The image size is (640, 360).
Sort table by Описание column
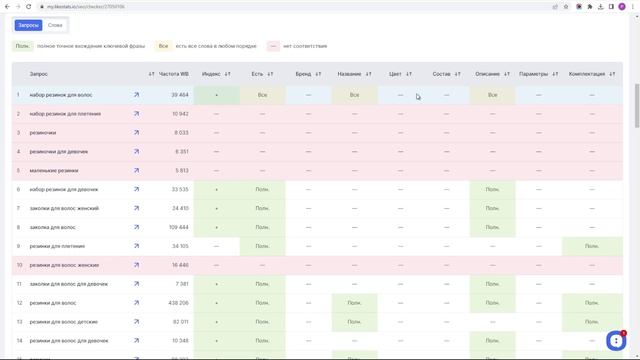(x=507, y=74)
